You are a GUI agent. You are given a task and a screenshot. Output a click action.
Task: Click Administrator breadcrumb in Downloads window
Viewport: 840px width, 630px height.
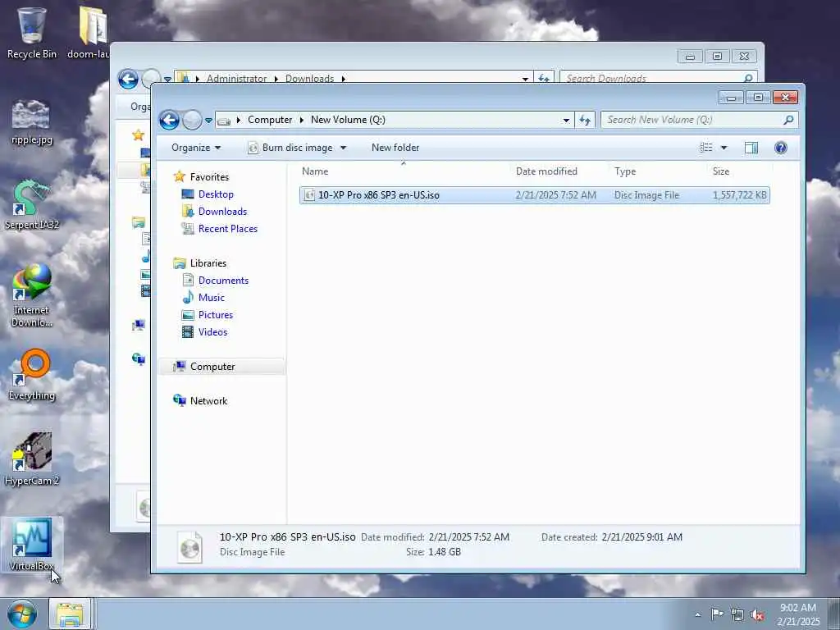236,78
